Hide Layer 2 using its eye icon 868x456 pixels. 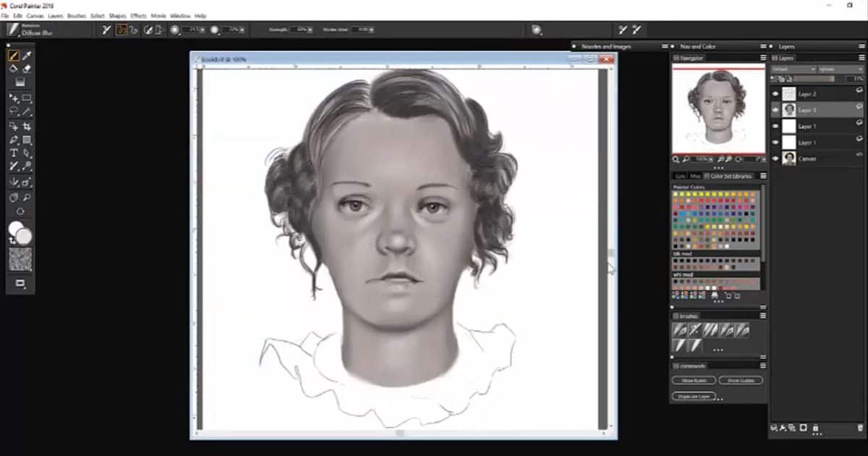tap(775, 94)
